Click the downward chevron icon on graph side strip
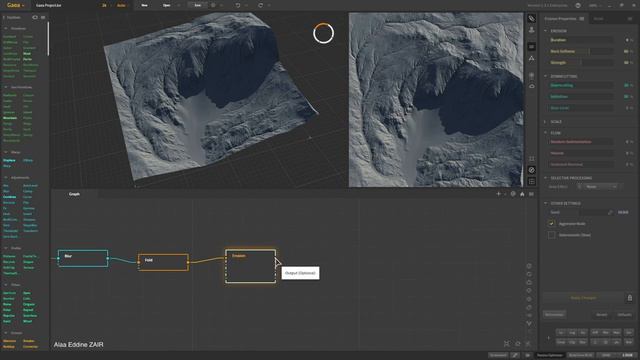This screenshot has width=640, height=360. (529, 323)
